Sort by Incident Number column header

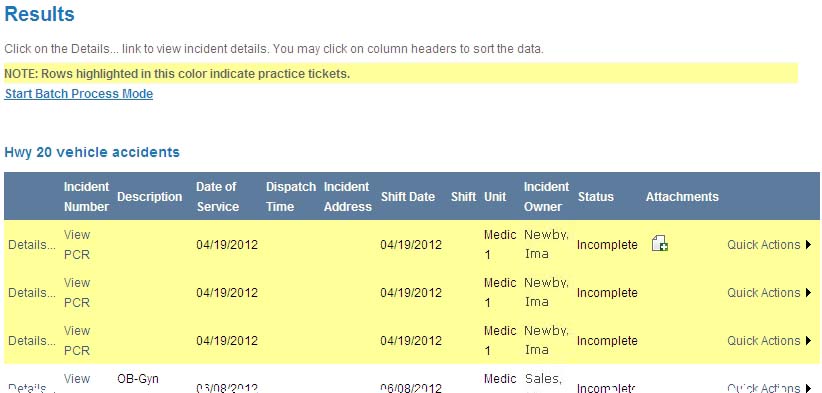click(86, 196)
